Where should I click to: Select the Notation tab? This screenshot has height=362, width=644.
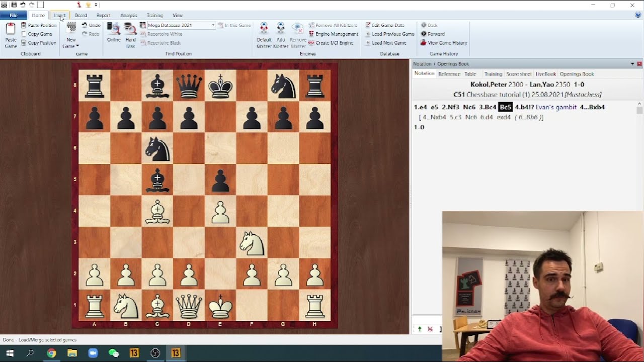[x=424, y=73]
